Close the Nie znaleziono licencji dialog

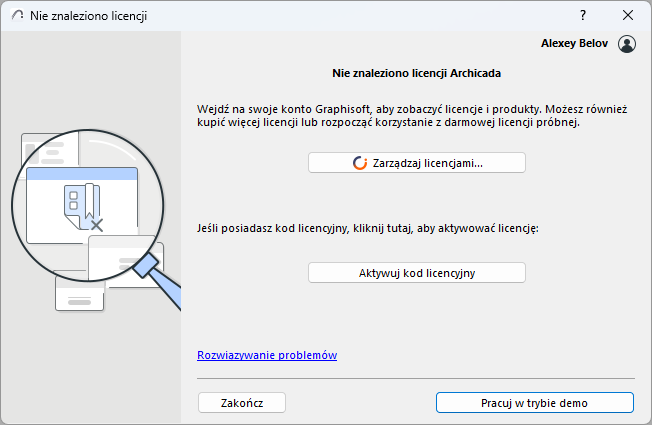(627, 15)
